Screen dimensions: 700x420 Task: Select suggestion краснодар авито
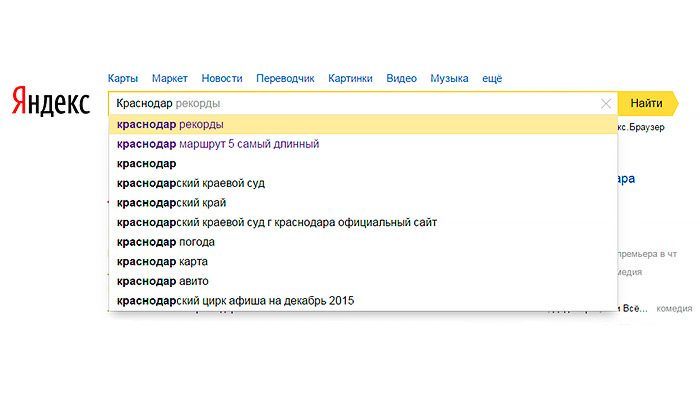[x=363, y=281]
